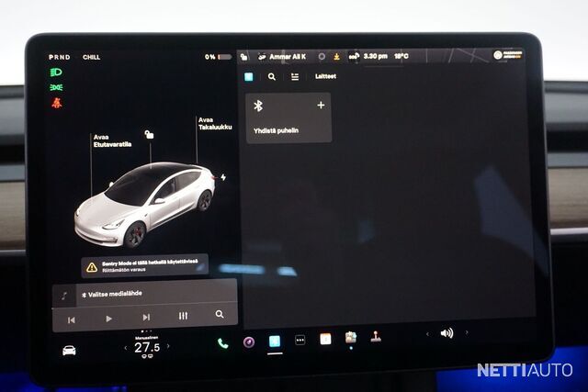The image size is (588, 392).
Task: Tap the red seatbelt warning icon
Action: click(x=57, y=103)
